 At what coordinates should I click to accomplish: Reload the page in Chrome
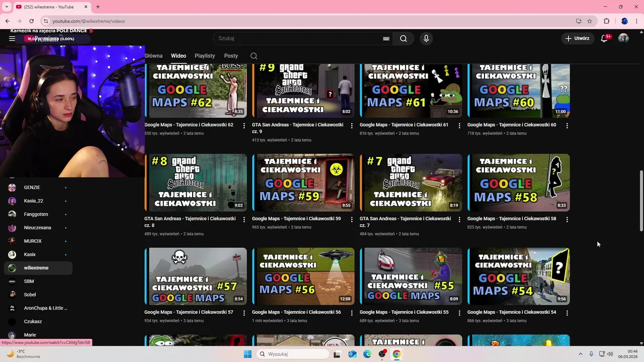[31, 21]
